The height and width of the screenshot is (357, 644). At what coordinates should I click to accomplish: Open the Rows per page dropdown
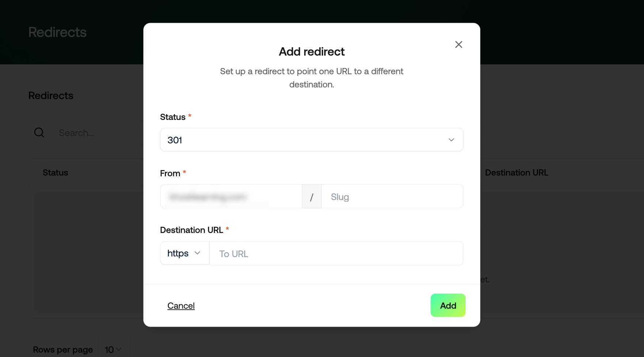click(x=113, y=350)
